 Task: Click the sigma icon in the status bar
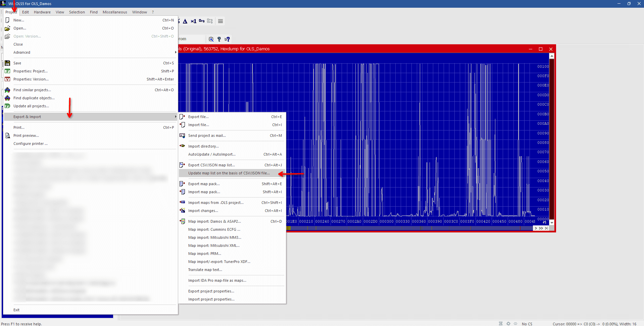click(x=501, y=324)
